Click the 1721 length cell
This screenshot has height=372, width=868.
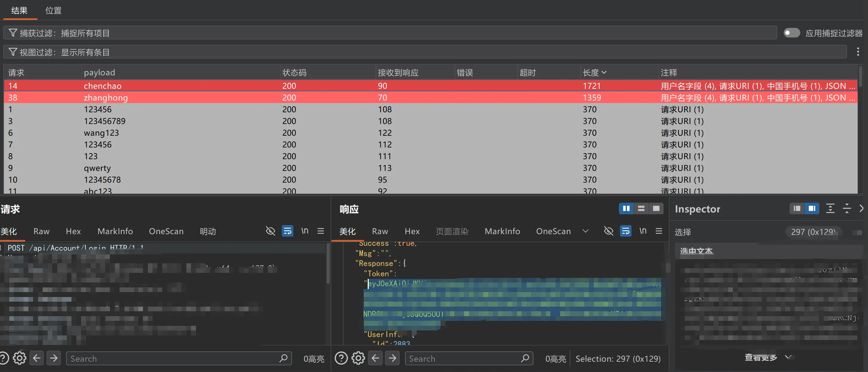click(x=591, y=86)
